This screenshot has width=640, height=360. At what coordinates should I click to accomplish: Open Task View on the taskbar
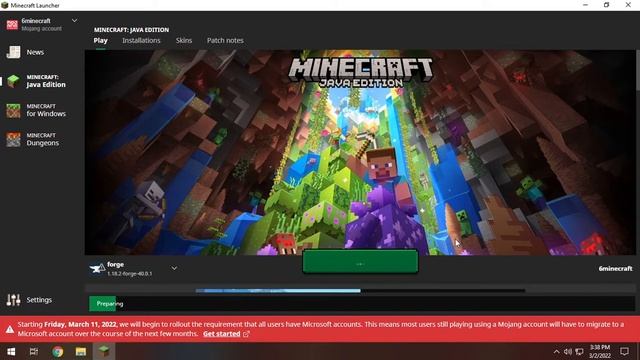(x=34, y=351)
